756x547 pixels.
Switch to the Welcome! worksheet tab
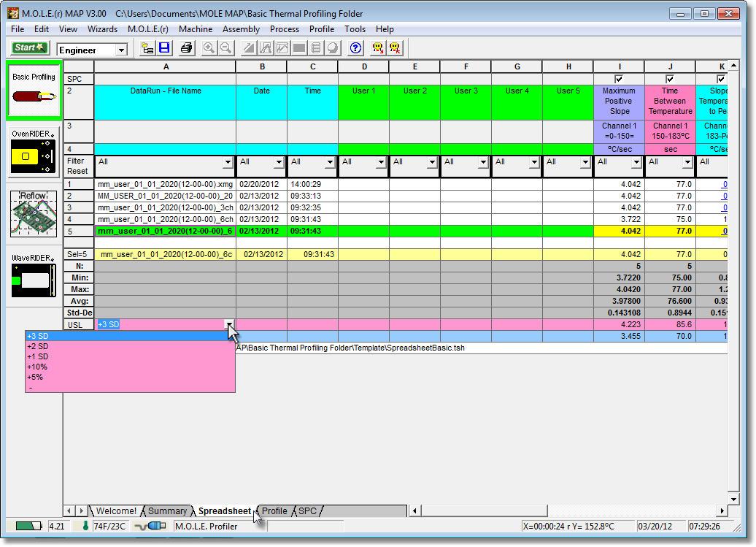coord(116,510)
